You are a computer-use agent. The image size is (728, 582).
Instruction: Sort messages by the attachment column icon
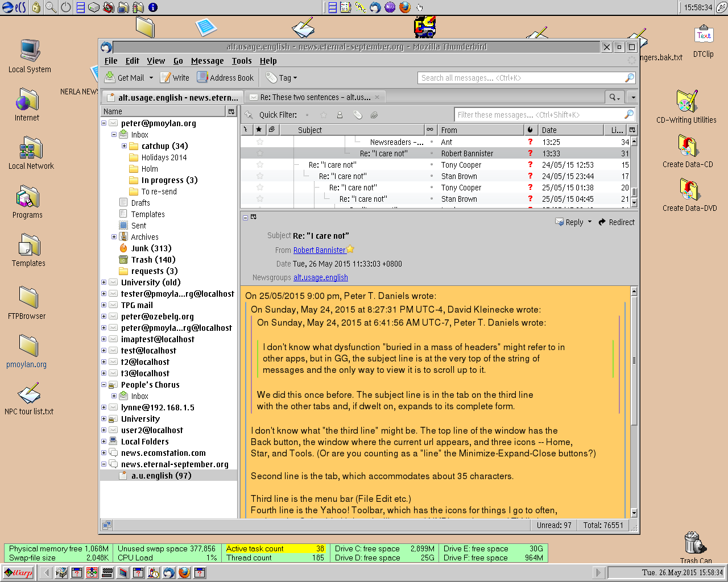coord(272,130)
